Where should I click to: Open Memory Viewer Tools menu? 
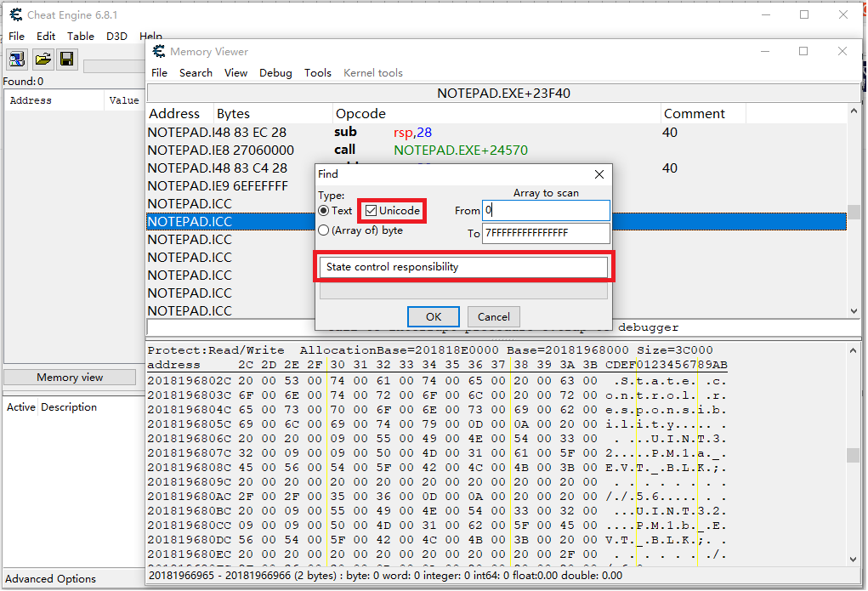pos(318,73)
